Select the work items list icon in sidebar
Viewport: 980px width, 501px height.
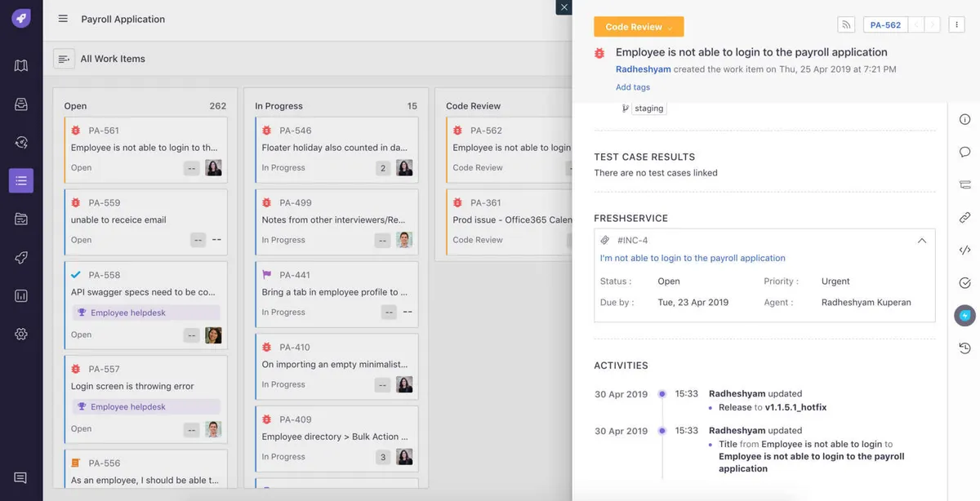point(21,180)
